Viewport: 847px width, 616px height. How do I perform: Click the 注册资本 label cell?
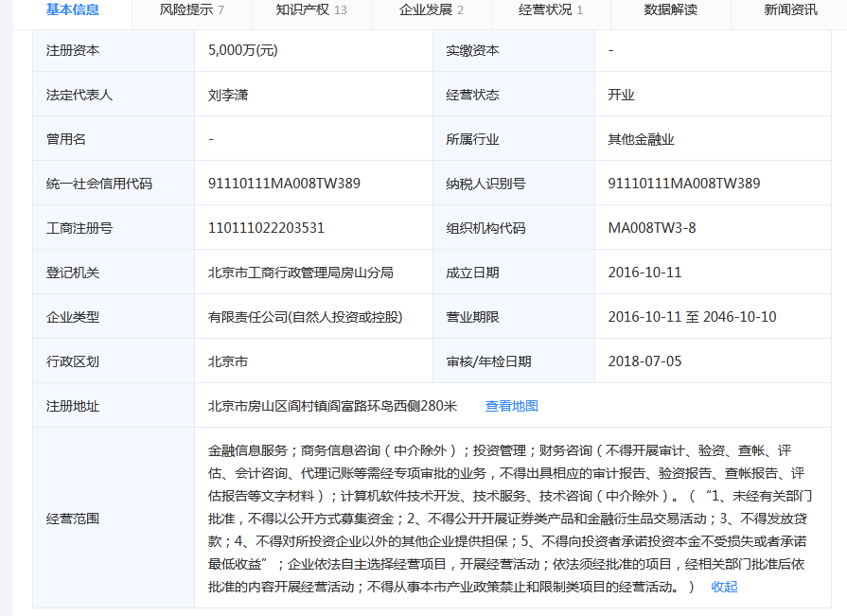click(114, 50)
